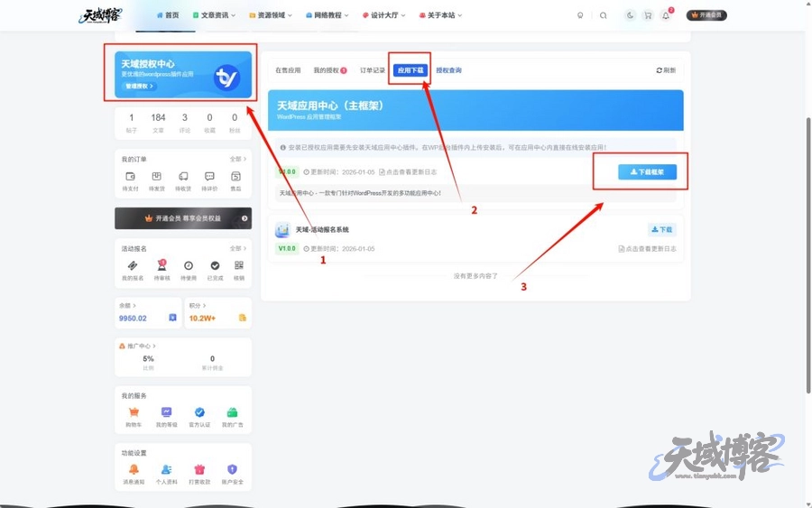Image resolution: width=812 pixels, height=508 pixels.
Task: Click the page vertical scrollbar
Action: [808, 255]
